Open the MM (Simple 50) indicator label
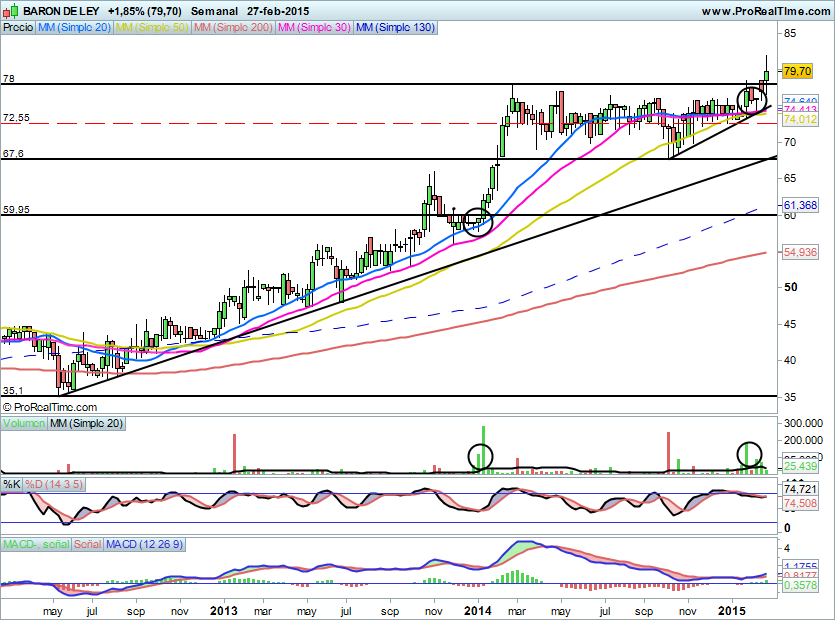Screen dimensions: 835x620 tap(152, 28)
